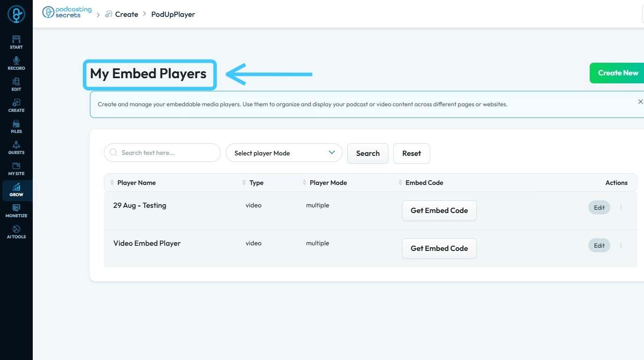Sort table by Type column

253,183
